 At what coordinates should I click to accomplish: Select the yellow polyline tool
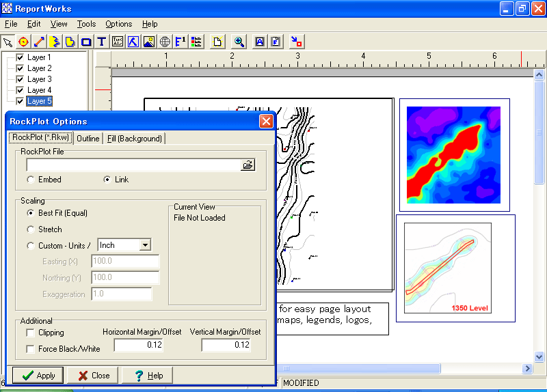pos(55,42)
